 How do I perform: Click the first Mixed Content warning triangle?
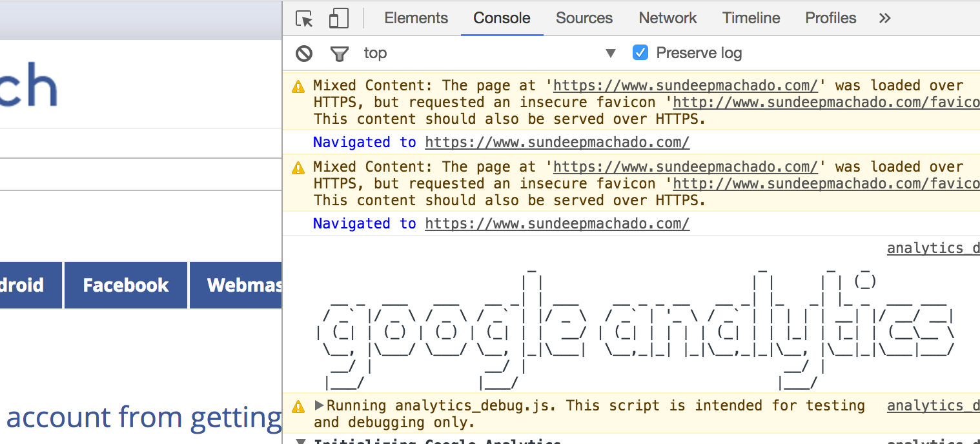(298, 85)
